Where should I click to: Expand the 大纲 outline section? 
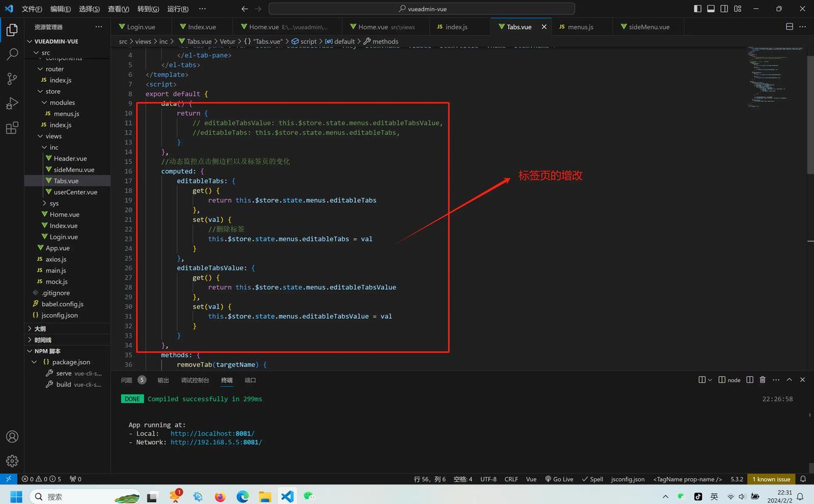pos(40,329)
